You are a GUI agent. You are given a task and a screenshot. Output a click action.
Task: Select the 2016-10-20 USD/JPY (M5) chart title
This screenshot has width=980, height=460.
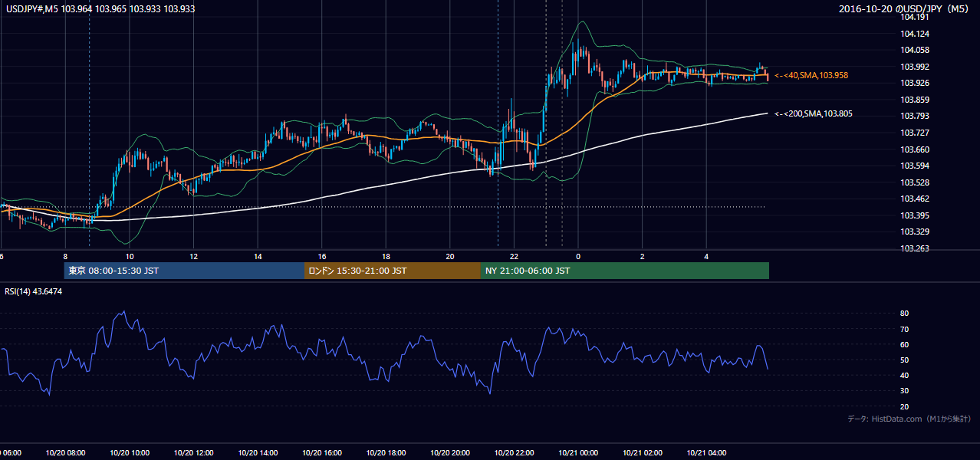click(906, 9)
